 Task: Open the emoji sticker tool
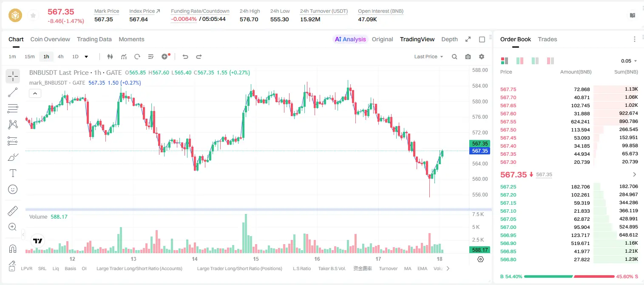click(13, 189)
